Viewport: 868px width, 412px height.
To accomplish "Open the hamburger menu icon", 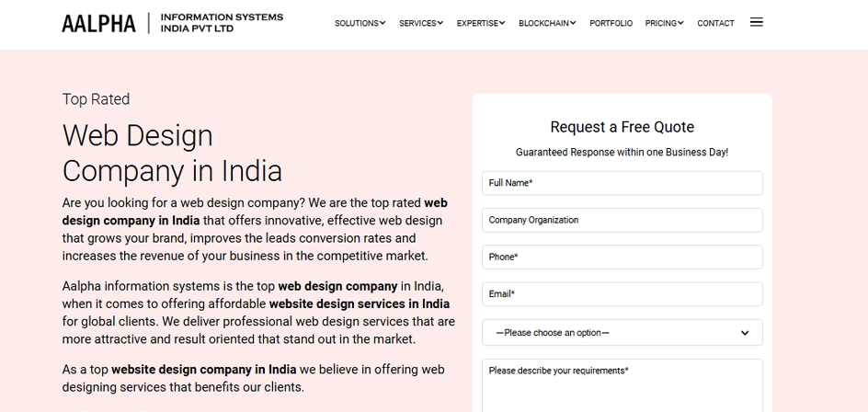I will pyautogui.click(x=756, y=22).
